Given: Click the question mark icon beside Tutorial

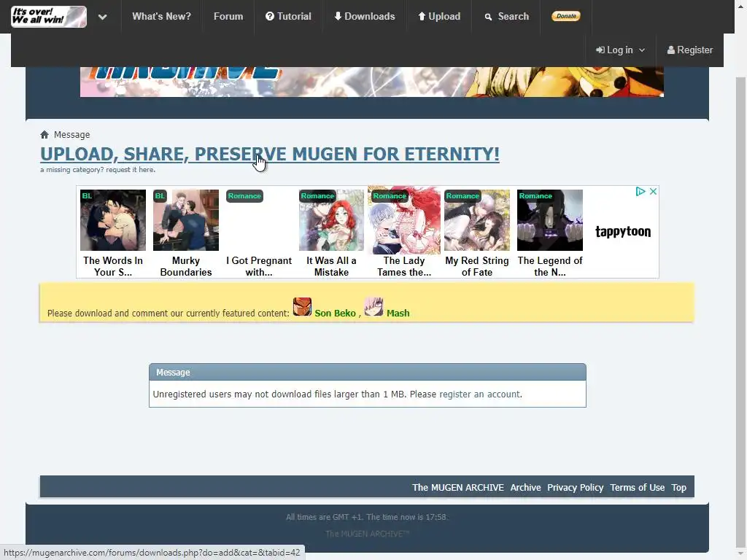Looking at the screenshot, I should click(x=270, y=16).
